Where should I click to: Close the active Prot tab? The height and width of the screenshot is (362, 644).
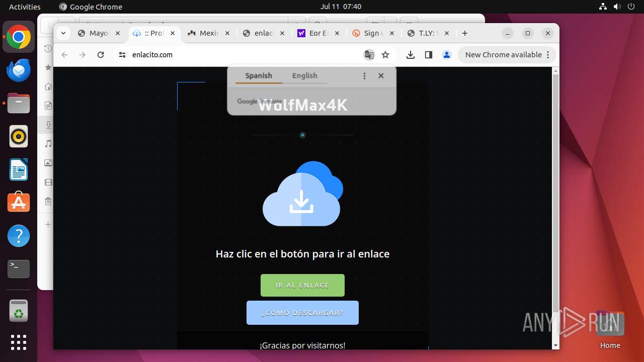pyautogui.click(x=173, y=33)
